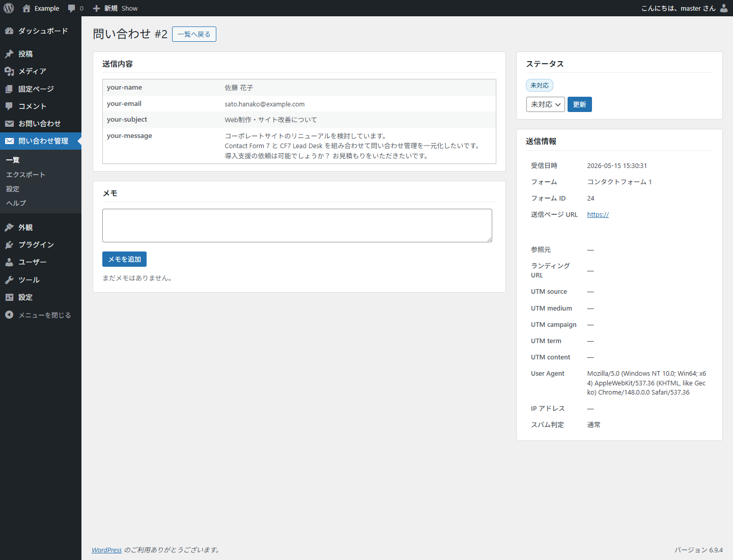Click the メモを追加 button
The height and width of the screenshot is (560, 733).
tap(124, 259)
